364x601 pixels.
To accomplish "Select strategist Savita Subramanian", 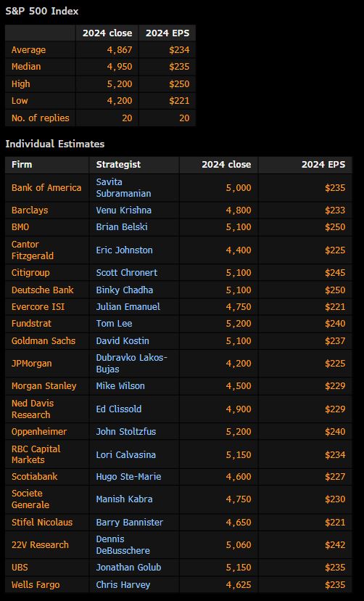I will [123, 187].
